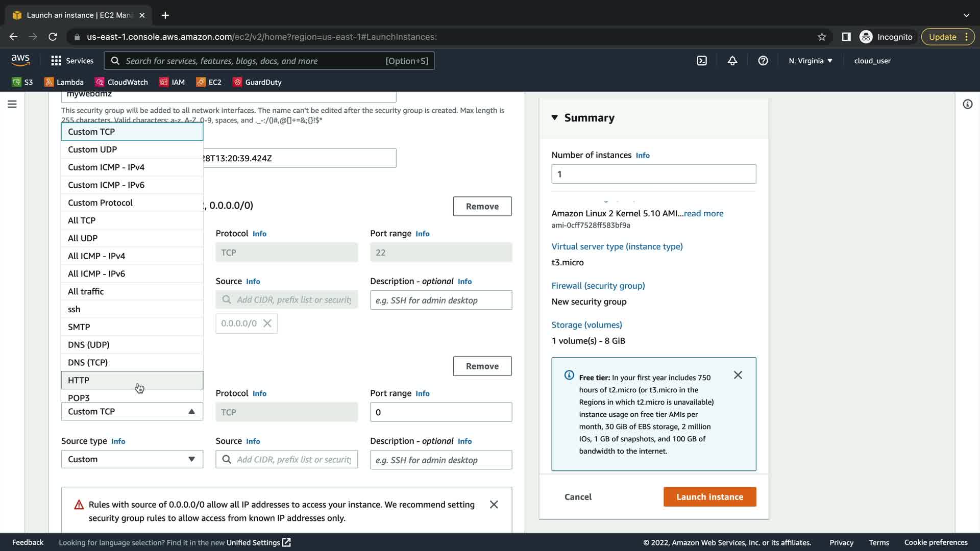The image size is (980, 551).
Task: Open the GuardDuty bookmark shortcut
Action: 257,82
